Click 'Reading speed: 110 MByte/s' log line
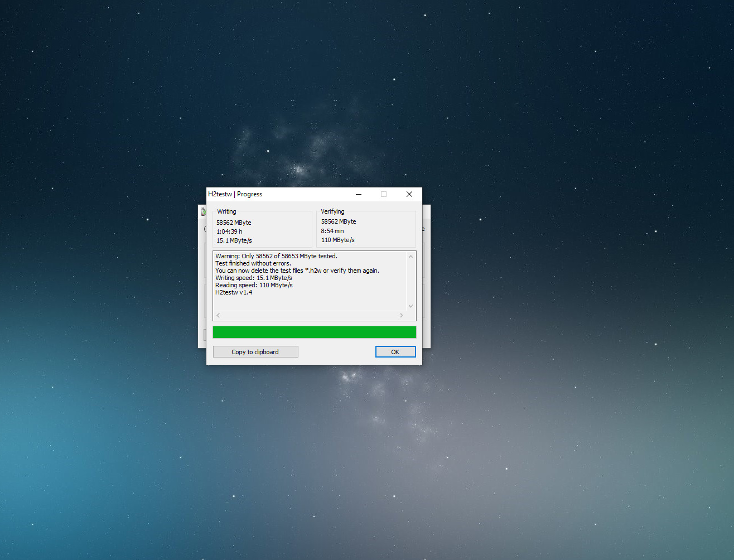The image size is (734, 560). tap(254, 285)
